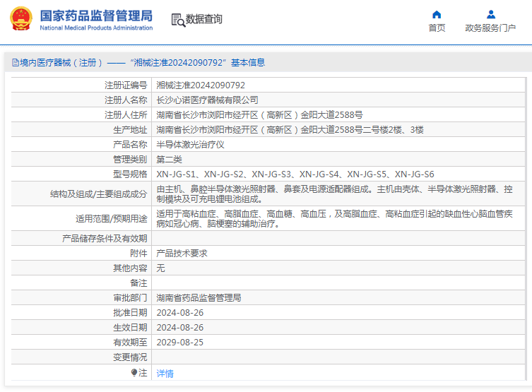Screen dimensions: 532x392
Task: Click the bulb icon beside 注
Action: [x=134, y=373]
